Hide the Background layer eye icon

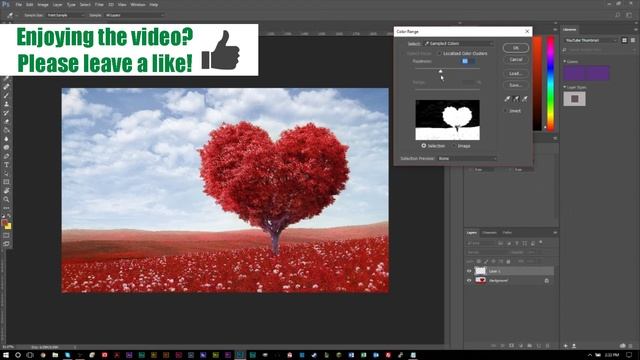coord(469,280)
